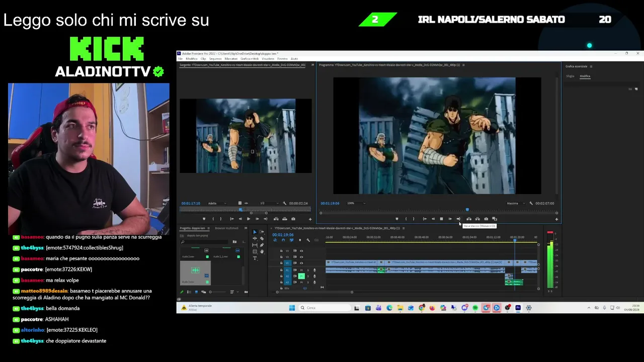
Task: Click the timeline playhead marker
Action: [515, 240]
